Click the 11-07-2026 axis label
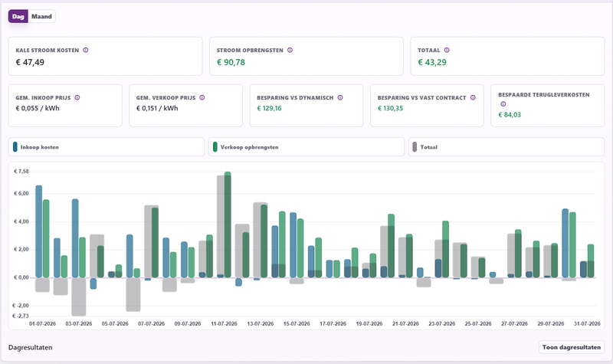The height and width of the screenshot is (364, 613). tap(224, 323)
